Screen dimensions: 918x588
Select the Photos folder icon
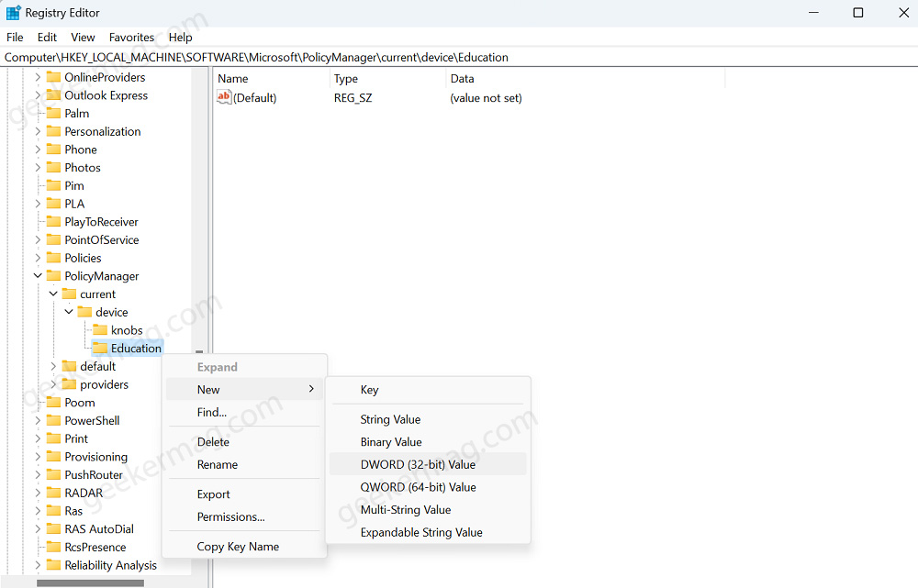pos(54,167)
